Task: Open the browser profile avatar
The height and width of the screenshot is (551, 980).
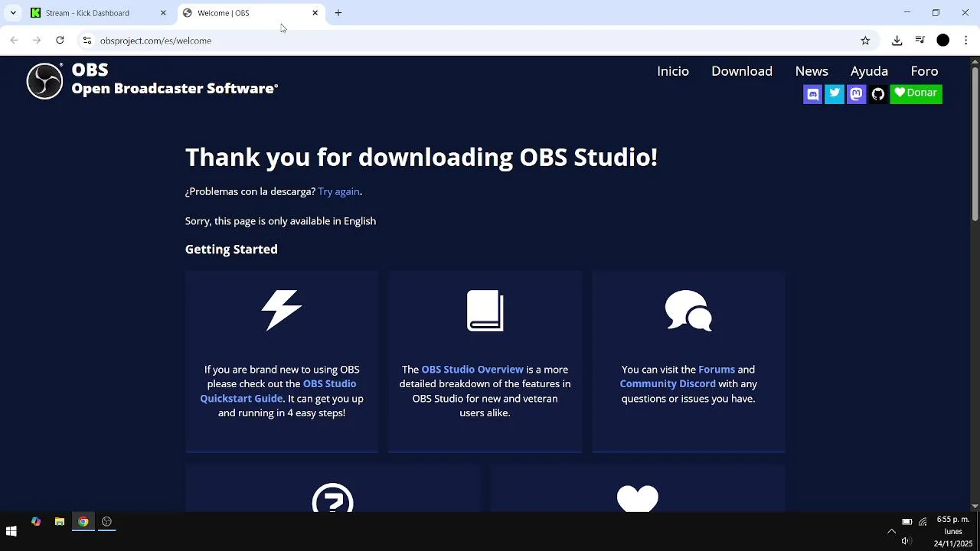Action: pos(943,41)
